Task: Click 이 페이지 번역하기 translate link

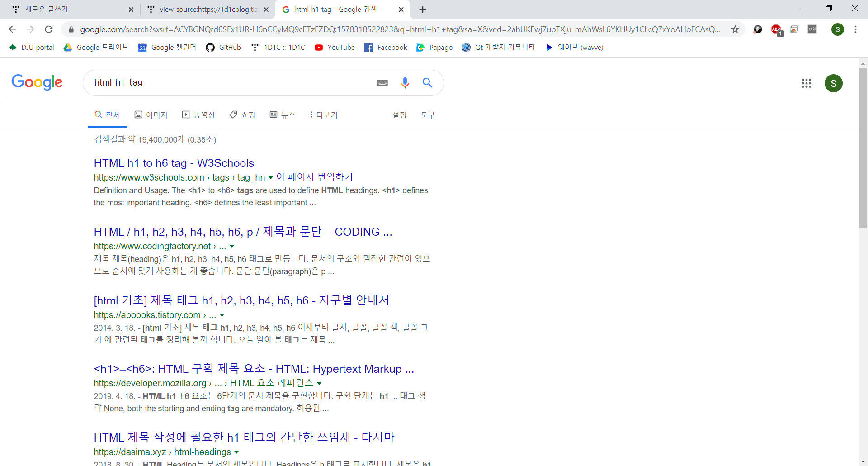Action: 315,177
